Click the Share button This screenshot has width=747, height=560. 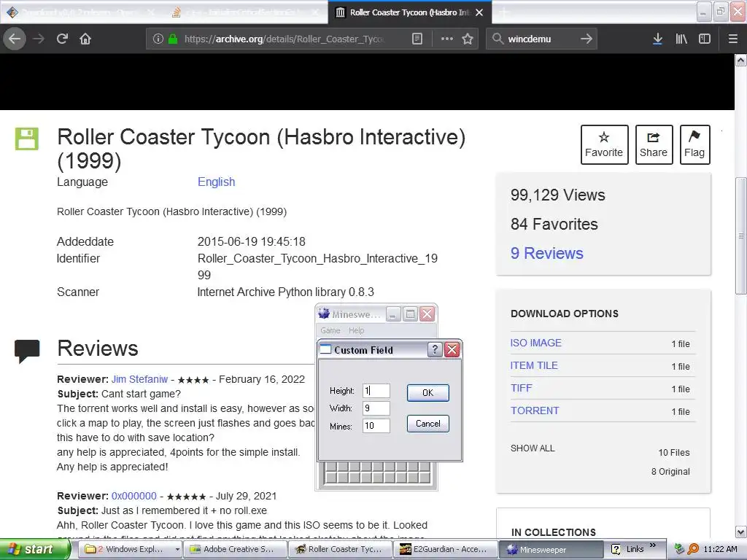click(x=654, y=145)
